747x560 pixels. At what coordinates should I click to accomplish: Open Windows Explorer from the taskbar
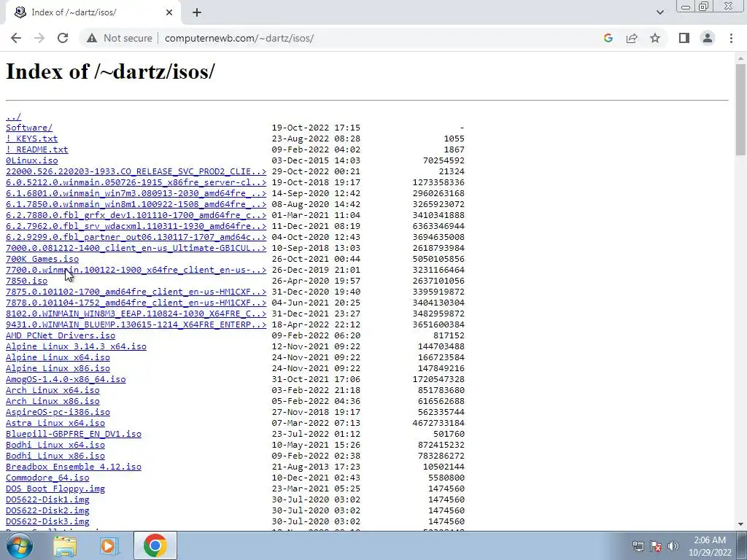(x=65, y=545)
